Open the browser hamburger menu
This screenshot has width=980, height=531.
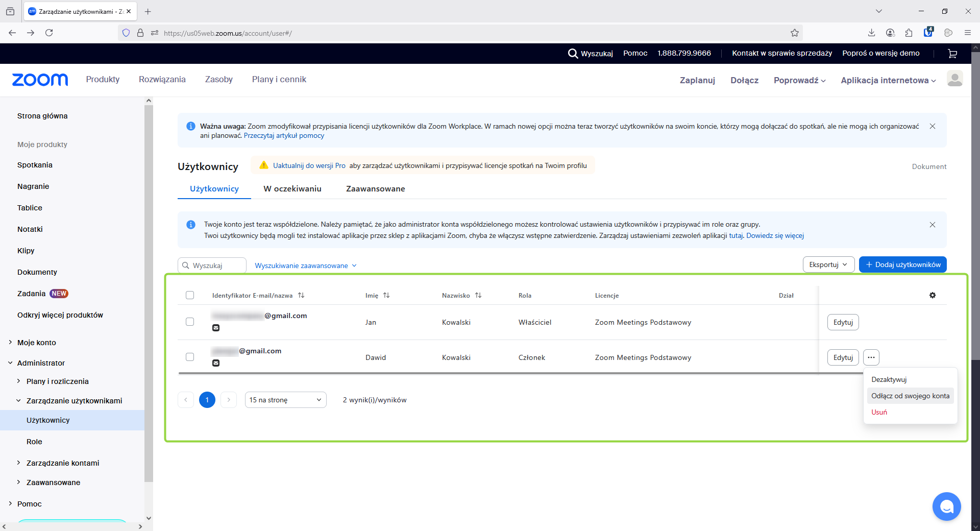click(x=967, y=33)
